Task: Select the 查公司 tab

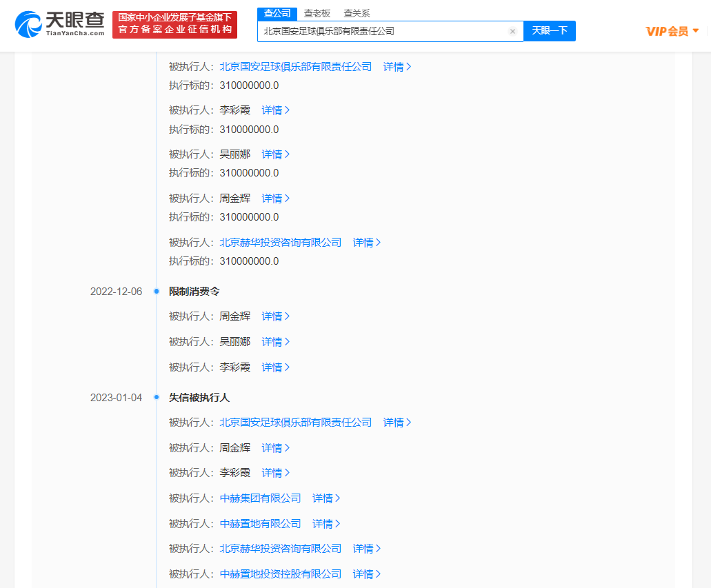Action: [277, 13]
